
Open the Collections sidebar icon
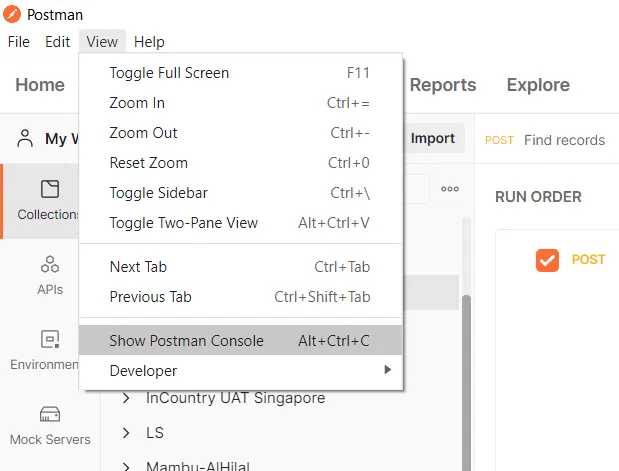50,189
